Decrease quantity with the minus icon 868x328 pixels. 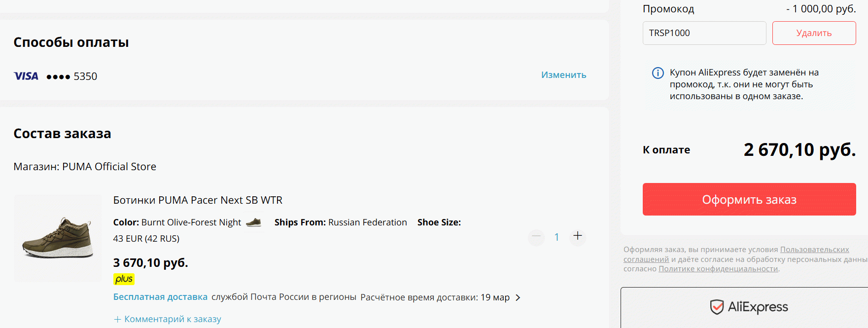coord(536,237)
